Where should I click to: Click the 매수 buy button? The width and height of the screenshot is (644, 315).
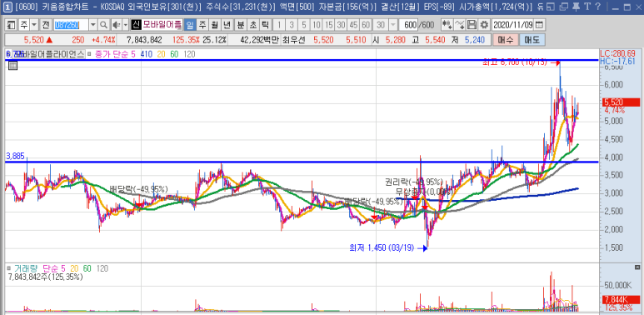tap(505, 40)
